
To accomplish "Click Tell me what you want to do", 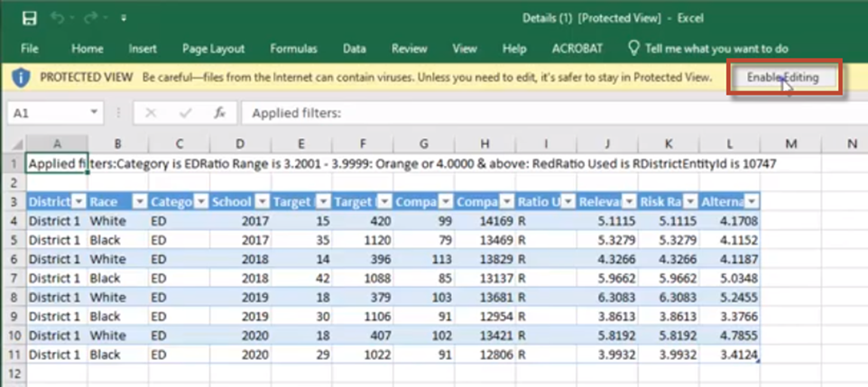I will pos(716,49).
